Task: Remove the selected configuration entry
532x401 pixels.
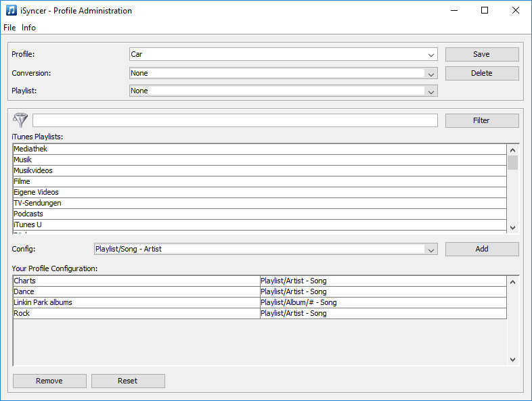Action: pos(49,381)
